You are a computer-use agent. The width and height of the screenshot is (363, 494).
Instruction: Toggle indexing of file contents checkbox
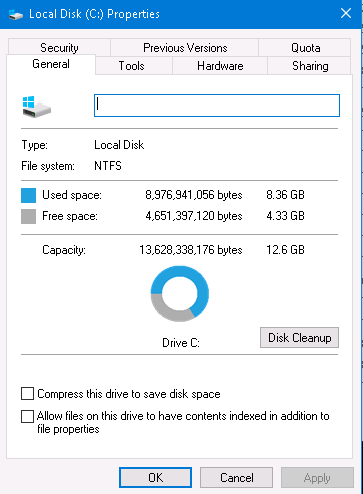point(27,416)
